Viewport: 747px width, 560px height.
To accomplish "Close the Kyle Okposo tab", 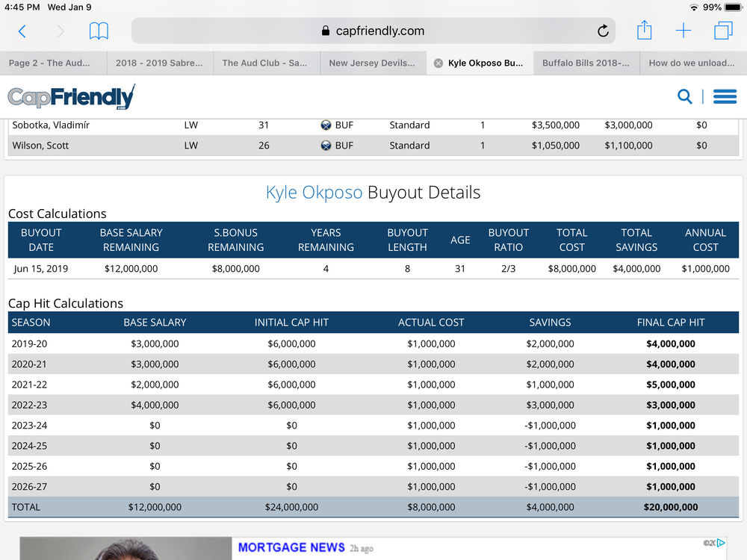I will pos(438,63).
